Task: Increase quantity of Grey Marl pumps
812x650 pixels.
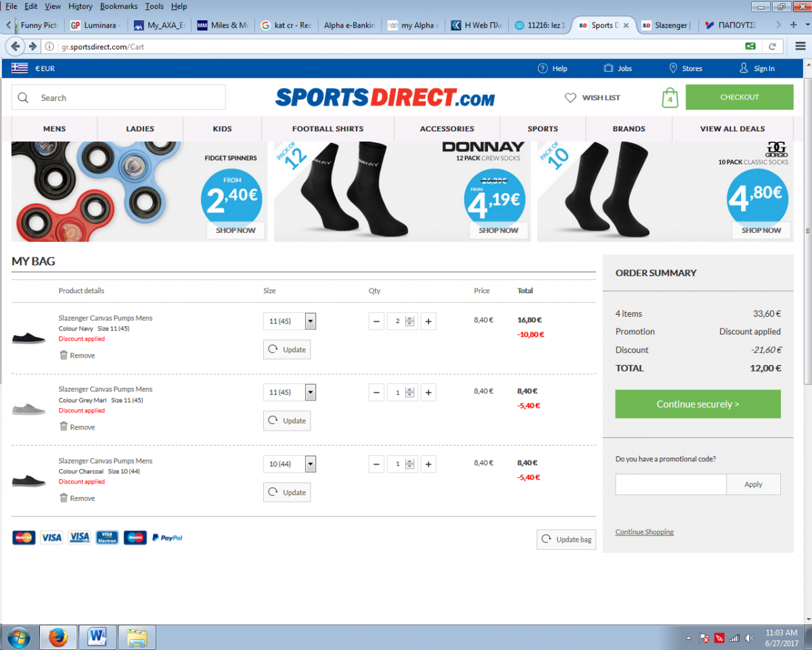Action: coord(428,392)
